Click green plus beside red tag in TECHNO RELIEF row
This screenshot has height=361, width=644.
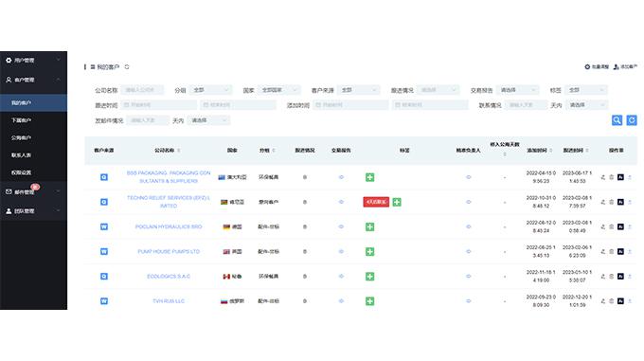pyautogui.click(x=397, y=202)
